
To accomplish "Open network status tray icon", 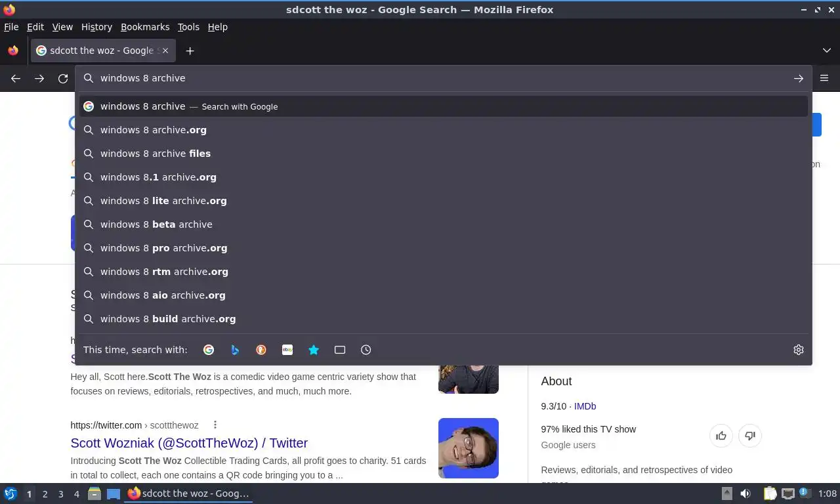I will [788, 493].
